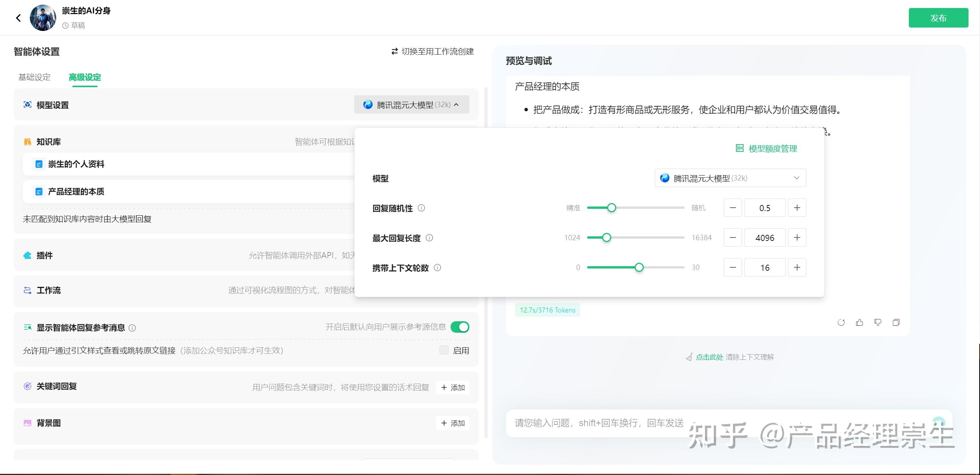Click the regenerate response icon
Screen dimensions: 980x475
(841, 322)
